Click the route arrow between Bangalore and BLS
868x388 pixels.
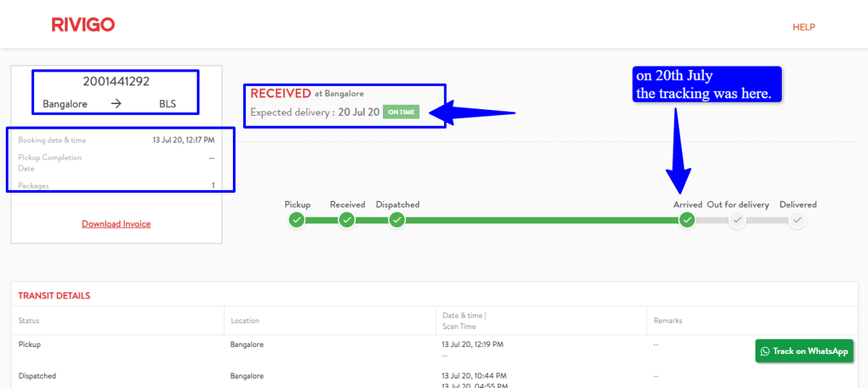[x=116, y=104]
